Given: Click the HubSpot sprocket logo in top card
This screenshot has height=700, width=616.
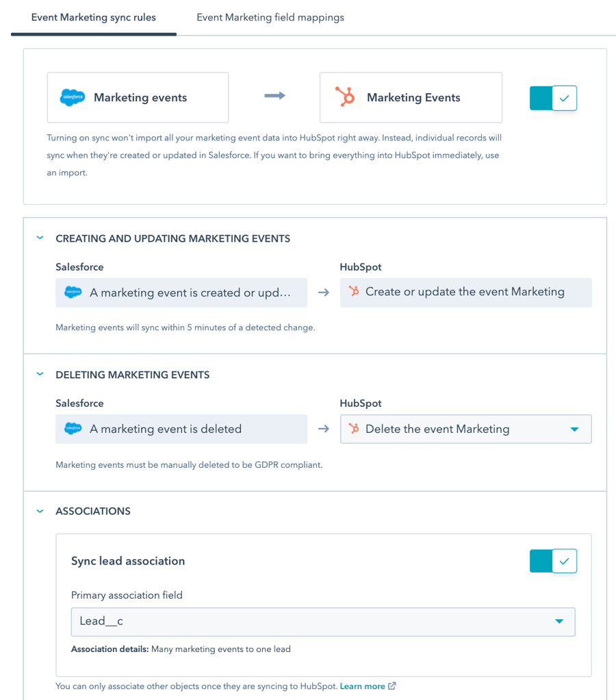Looking at the screenshot, I should (x=345, y=97).
